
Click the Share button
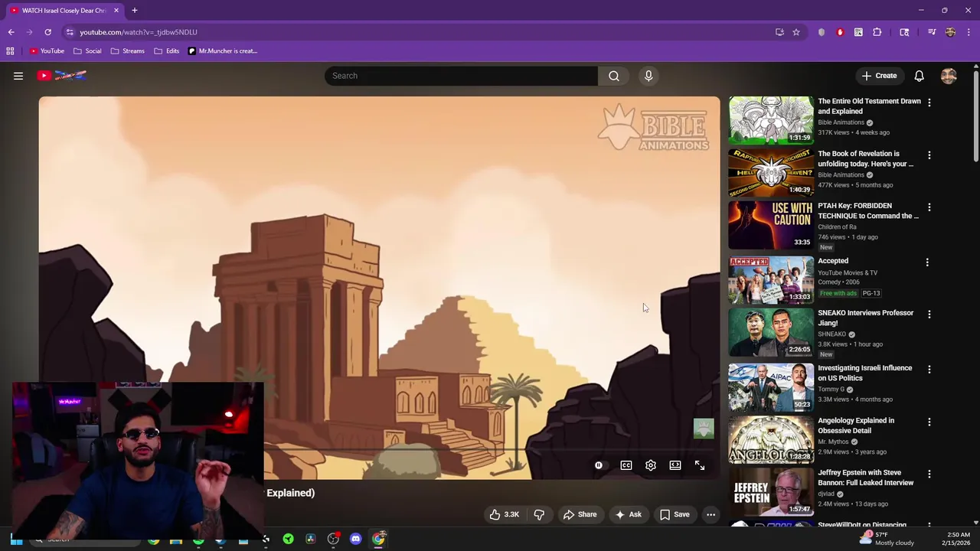coord(580,514)
